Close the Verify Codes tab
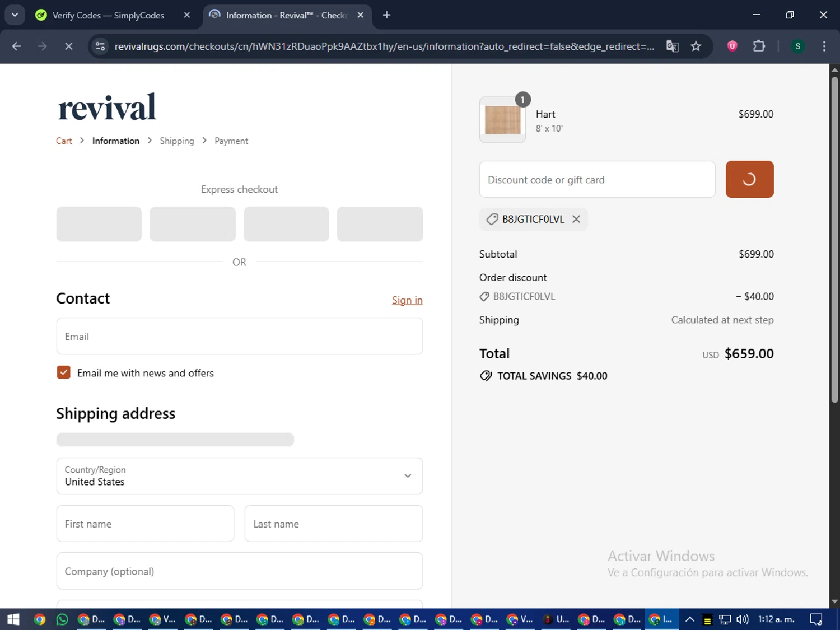The image size is (840, 630). (x=187, y=15)
